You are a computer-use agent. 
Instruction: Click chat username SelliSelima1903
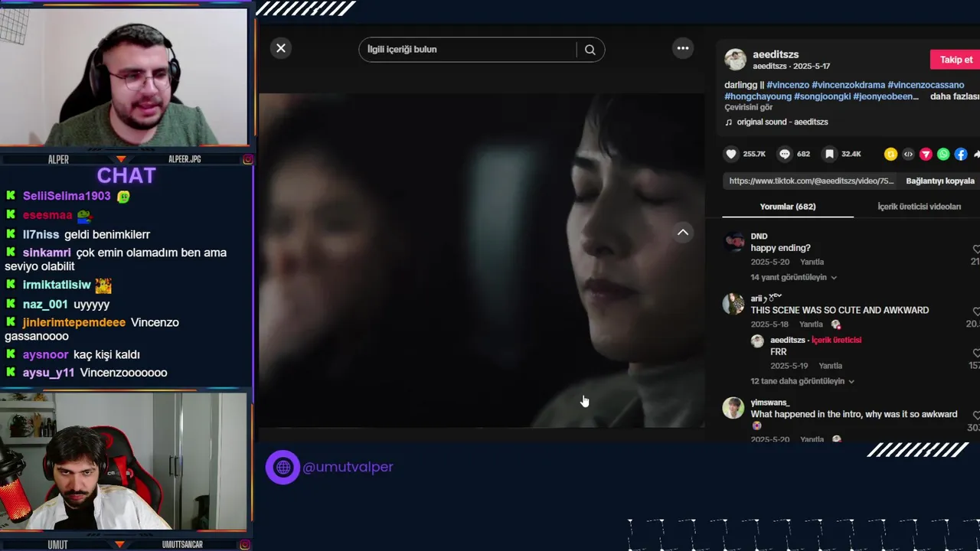tap(67, 197)
